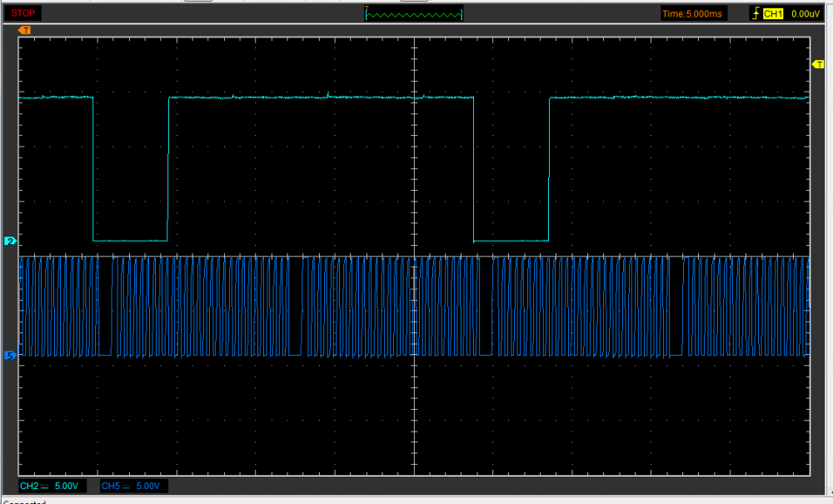Screen dimensions: 833x504
Task: Click the yellow trigger level marker on right edge
Action: click(816, 64)
